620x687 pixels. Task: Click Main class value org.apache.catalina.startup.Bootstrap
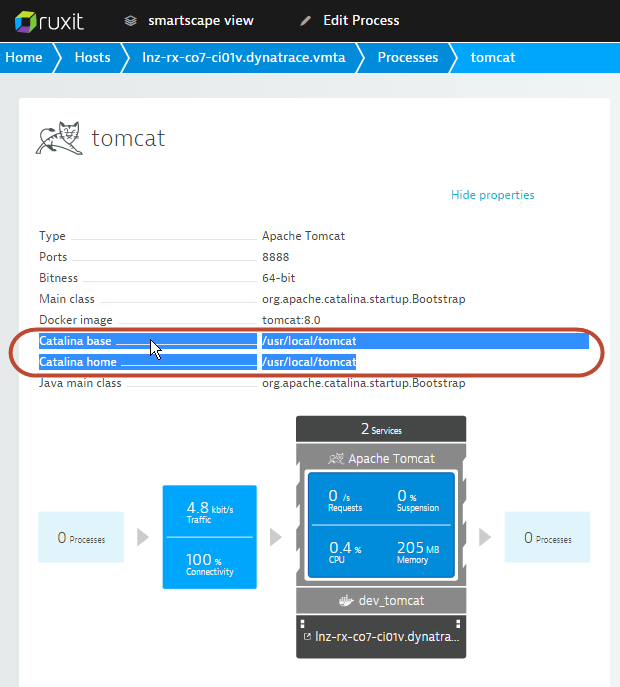click(x=364, y=299)
